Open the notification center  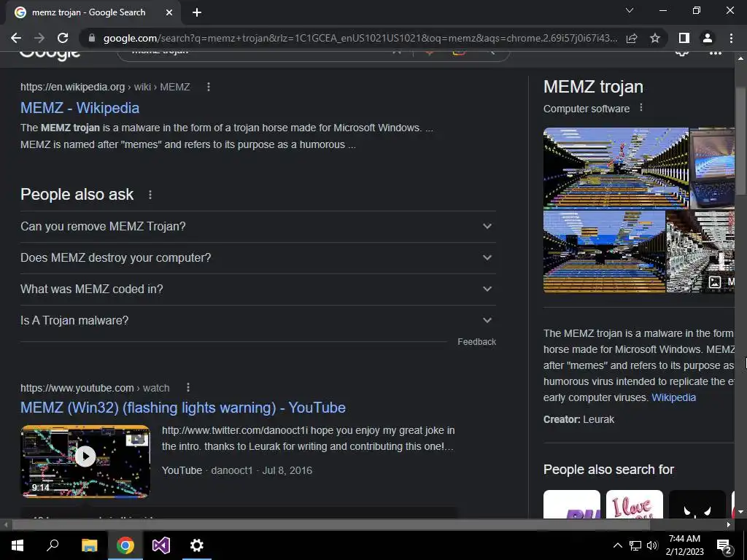click(x=724, y=545)
